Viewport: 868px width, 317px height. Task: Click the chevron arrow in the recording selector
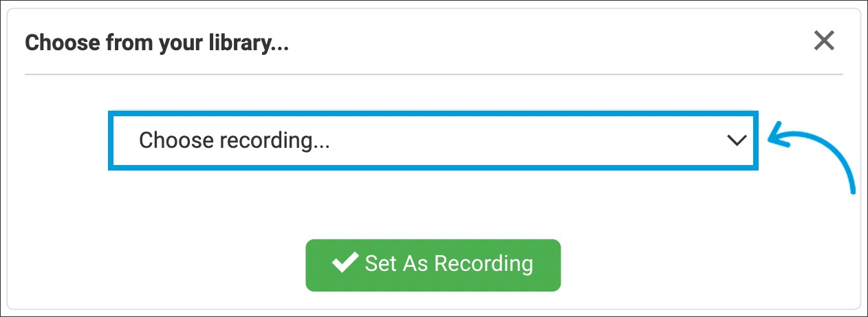736,140
